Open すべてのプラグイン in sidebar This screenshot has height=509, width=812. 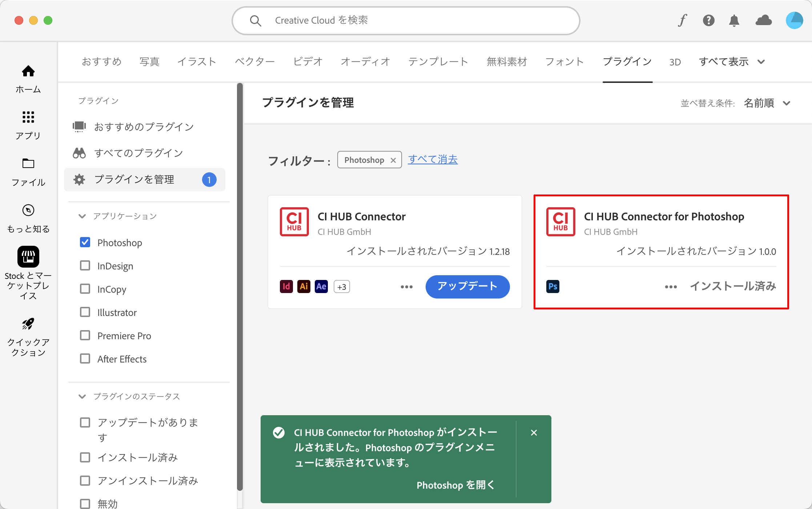click(145, 153)
